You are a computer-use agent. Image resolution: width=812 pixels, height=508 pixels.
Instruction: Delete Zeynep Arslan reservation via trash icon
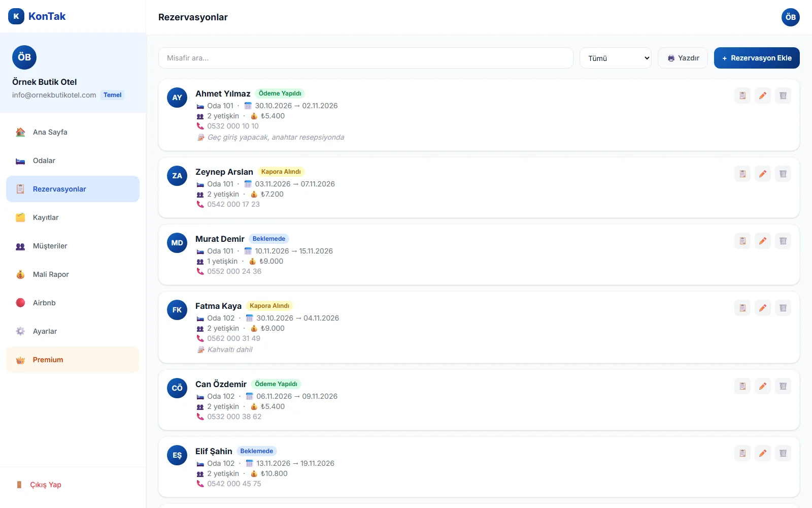[x=783, y=174]
